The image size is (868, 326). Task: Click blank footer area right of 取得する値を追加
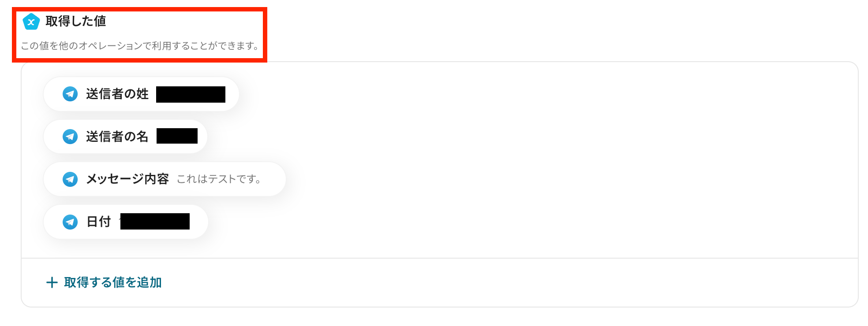(x=507, y=282)
